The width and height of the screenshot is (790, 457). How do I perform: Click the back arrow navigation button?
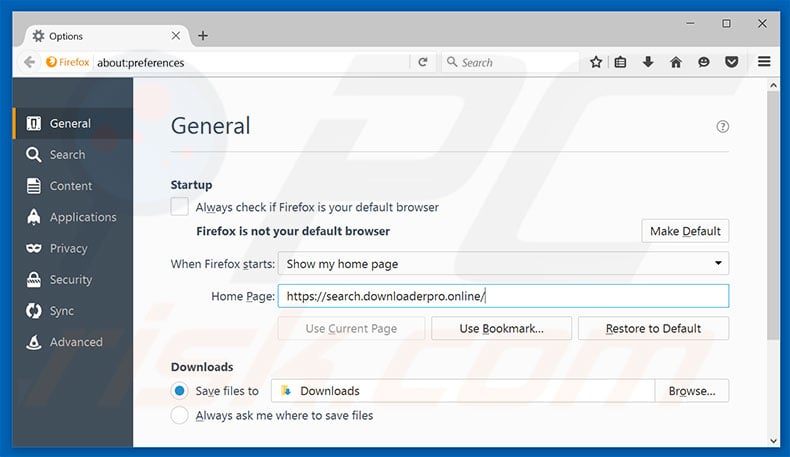29,62
